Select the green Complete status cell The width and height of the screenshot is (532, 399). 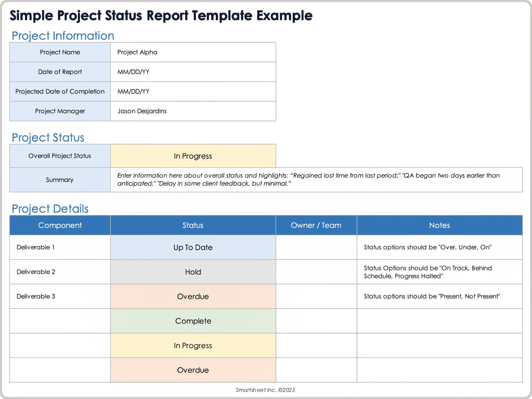193,321
